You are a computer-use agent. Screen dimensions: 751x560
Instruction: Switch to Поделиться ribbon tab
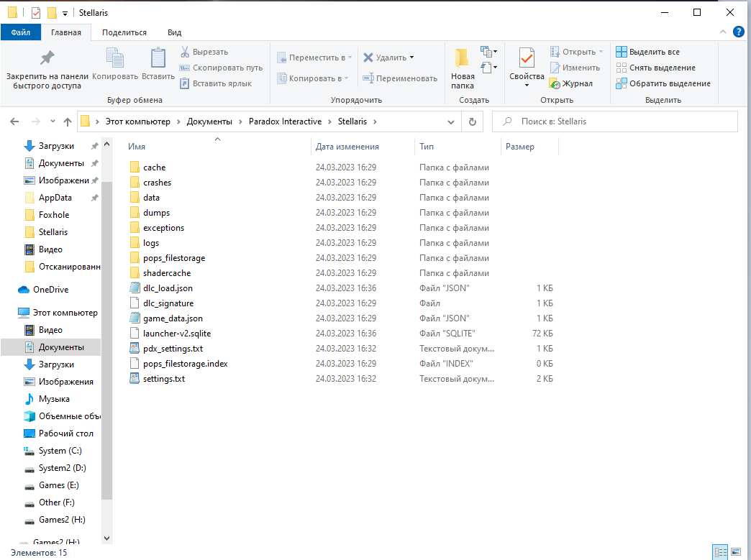click(124, 32)
